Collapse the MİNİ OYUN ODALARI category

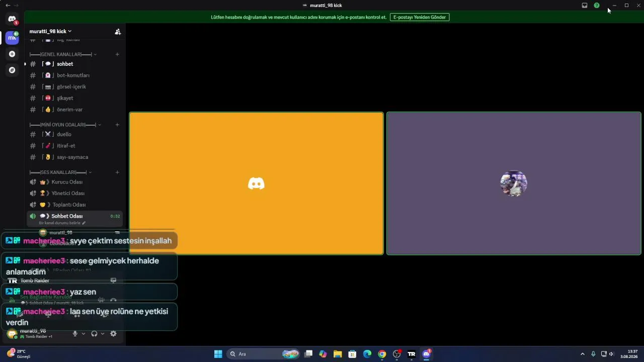tap(65, 125)
